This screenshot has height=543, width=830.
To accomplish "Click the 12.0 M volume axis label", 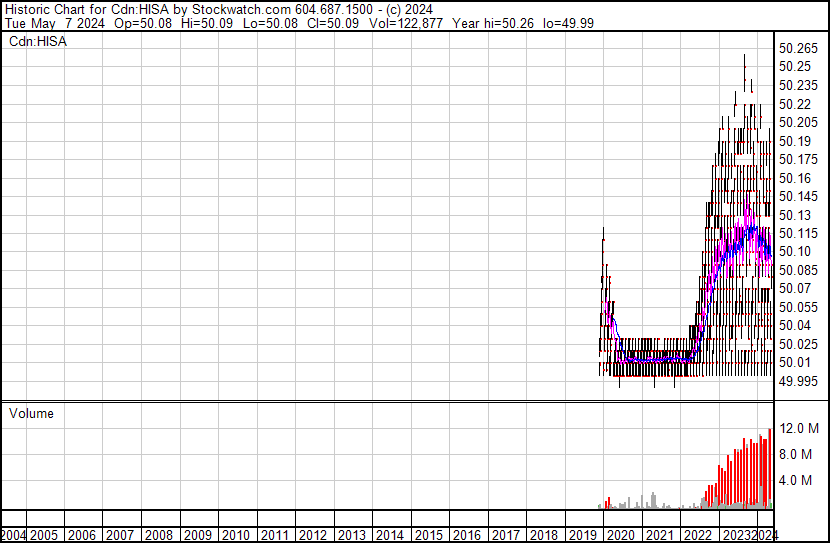I will coord(800,428).
